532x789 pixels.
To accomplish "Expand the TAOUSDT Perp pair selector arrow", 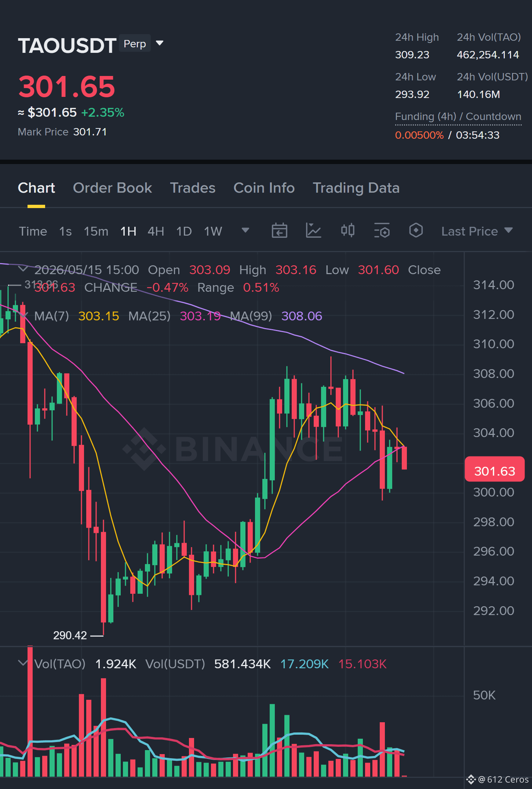I will click(x=160, y=43).
